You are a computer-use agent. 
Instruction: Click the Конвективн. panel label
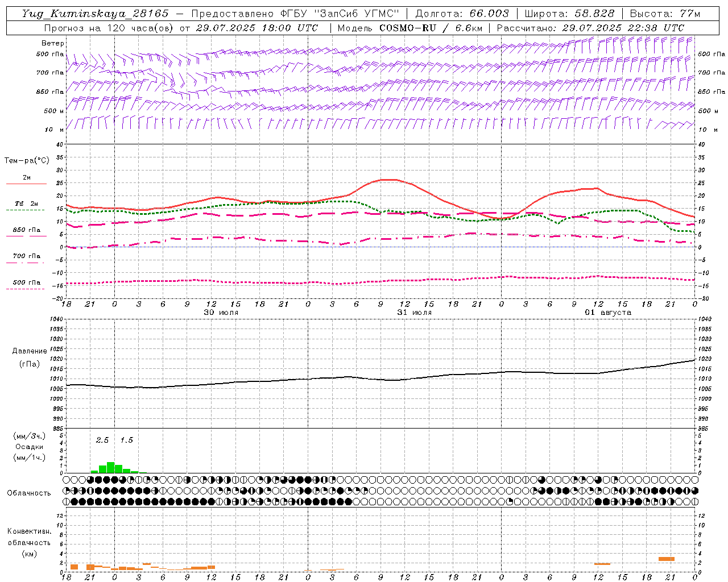(29, 531)
